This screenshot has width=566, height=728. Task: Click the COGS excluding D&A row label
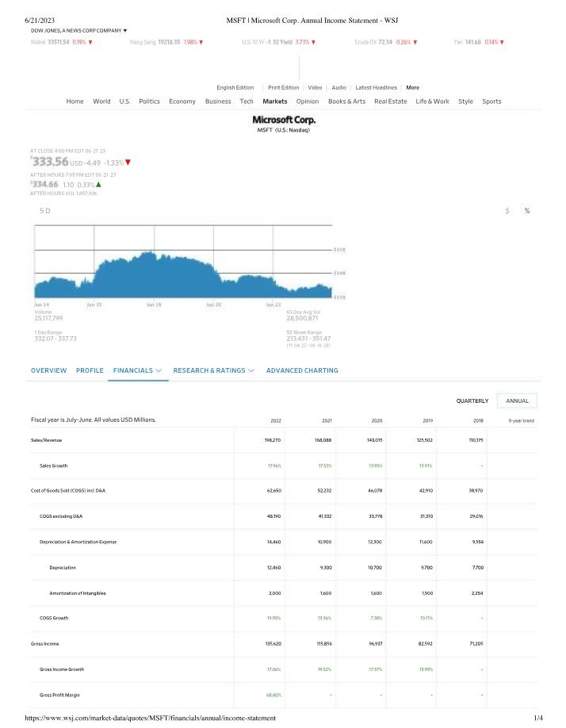[61, 516]
